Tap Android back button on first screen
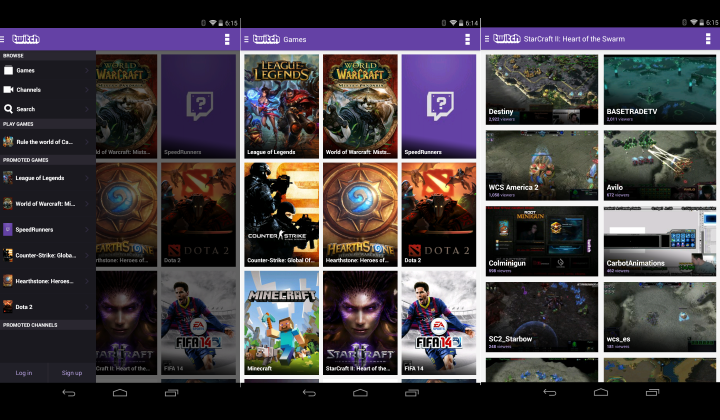Image resolution: width=720 pixels, height=420 pixels. 69,393
